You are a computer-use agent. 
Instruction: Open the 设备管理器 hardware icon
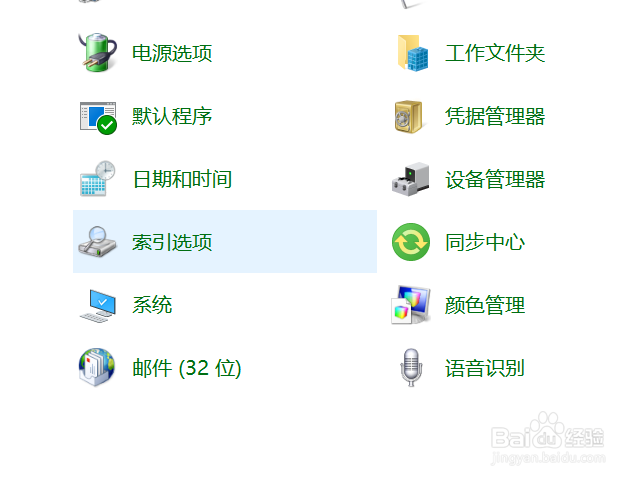411,180
